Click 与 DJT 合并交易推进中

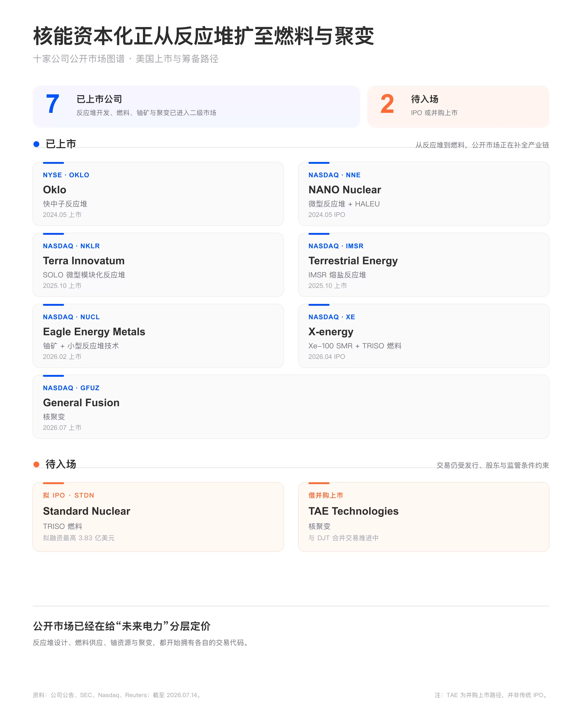pyautogui.click(x=343, y=538)
